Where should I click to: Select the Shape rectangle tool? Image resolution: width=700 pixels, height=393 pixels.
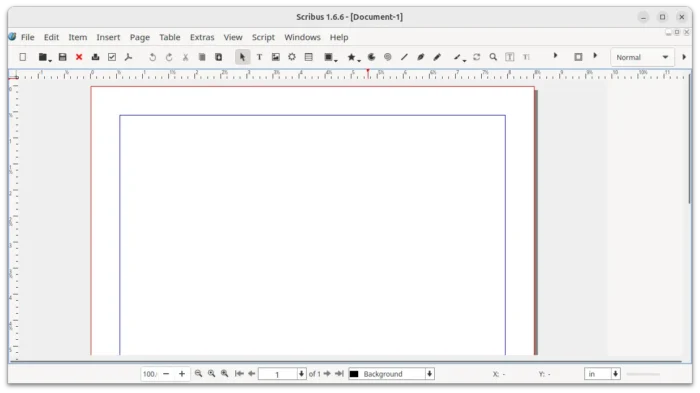click(328, 57)
